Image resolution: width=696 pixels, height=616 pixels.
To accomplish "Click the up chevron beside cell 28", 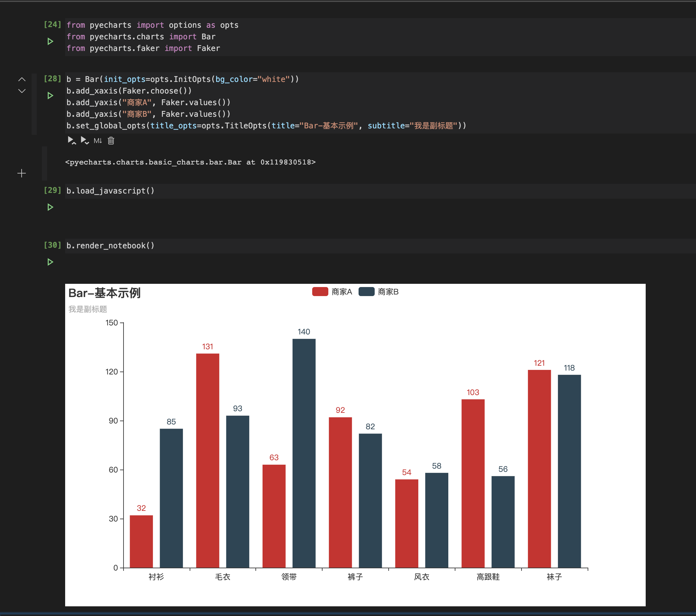I will [x=22, y=79].
